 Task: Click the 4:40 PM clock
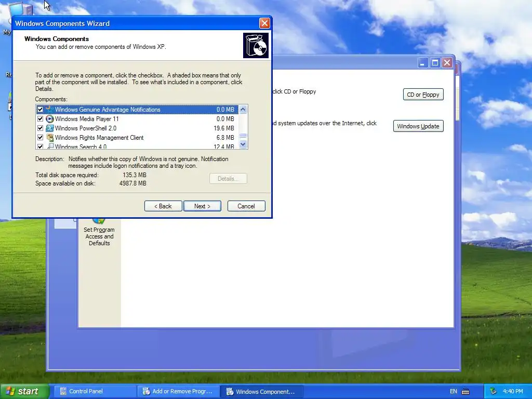[x=513, y=392]
